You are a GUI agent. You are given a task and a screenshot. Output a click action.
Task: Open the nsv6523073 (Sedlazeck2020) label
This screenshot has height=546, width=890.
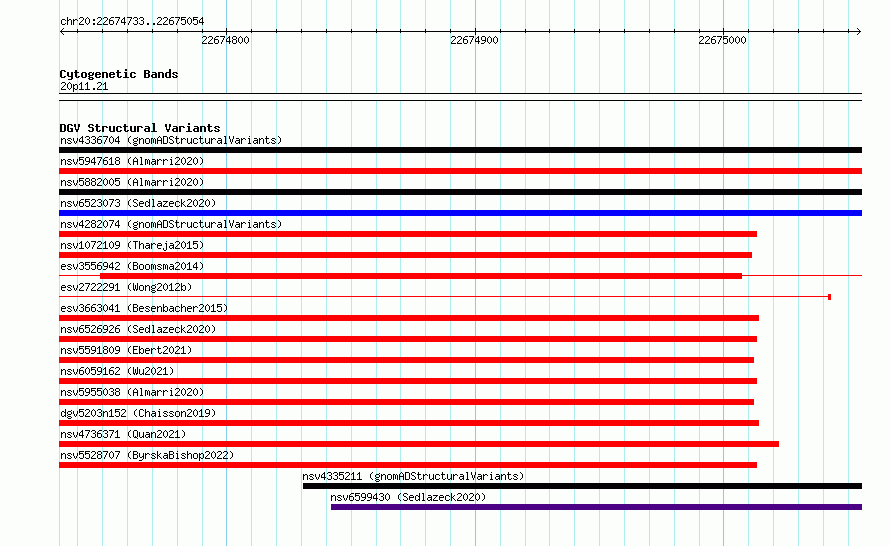138,203
